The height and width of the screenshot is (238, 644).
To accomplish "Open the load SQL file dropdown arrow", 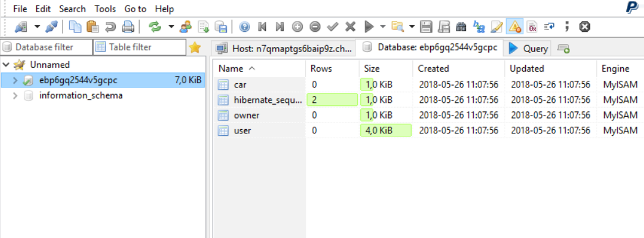I will click(412, 27).
